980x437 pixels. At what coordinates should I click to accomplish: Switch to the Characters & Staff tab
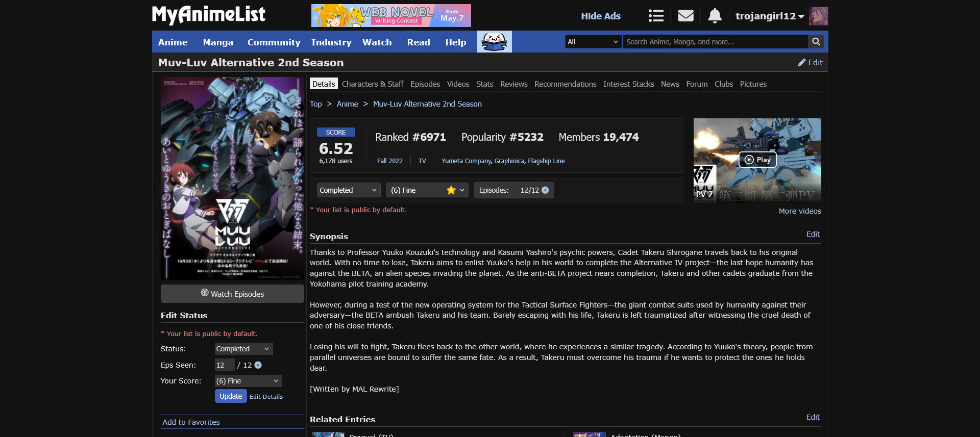point(373,84)
